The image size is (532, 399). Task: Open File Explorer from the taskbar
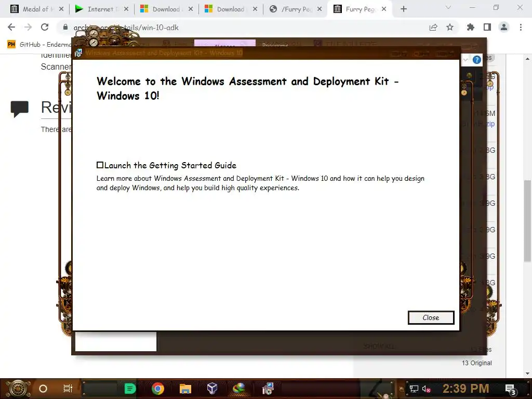click(x=185, y=389)
